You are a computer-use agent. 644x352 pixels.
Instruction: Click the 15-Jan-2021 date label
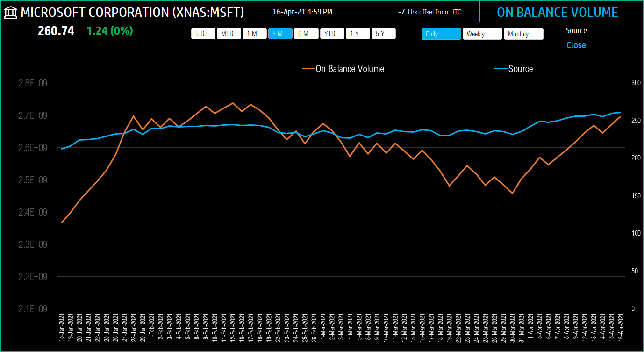62,328
